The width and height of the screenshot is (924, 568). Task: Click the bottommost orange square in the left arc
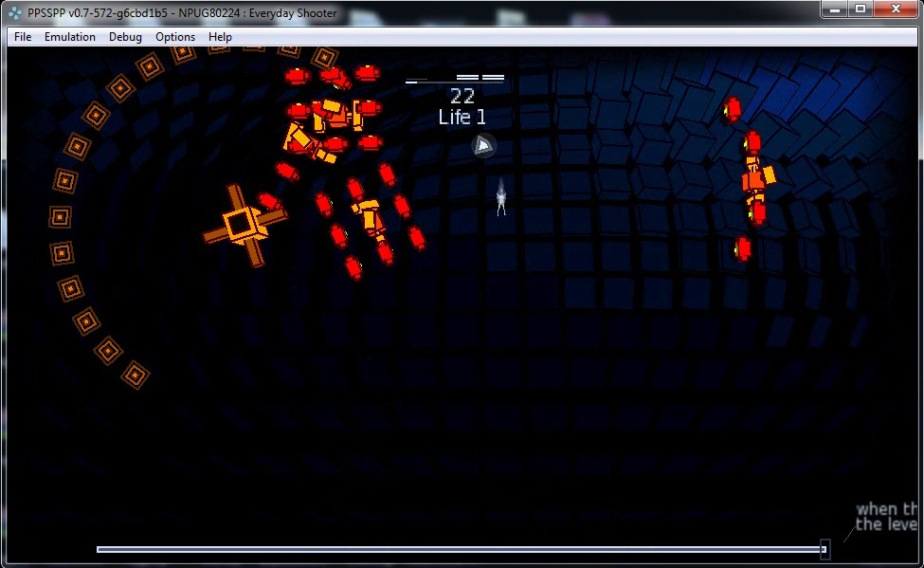[x=136, y=375]
